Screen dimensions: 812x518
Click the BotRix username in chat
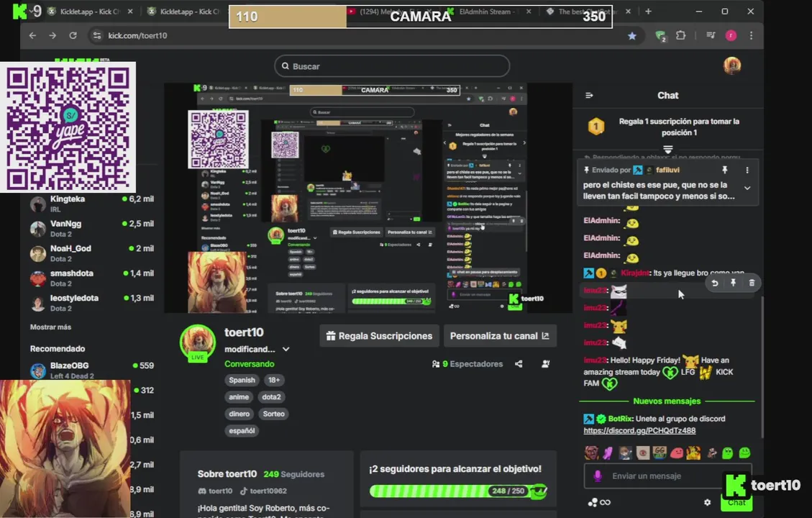(x=620, y=419)
